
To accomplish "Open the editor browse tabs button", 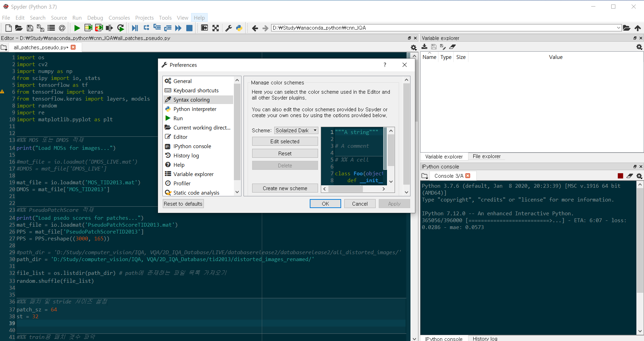I will pos(4,48).
